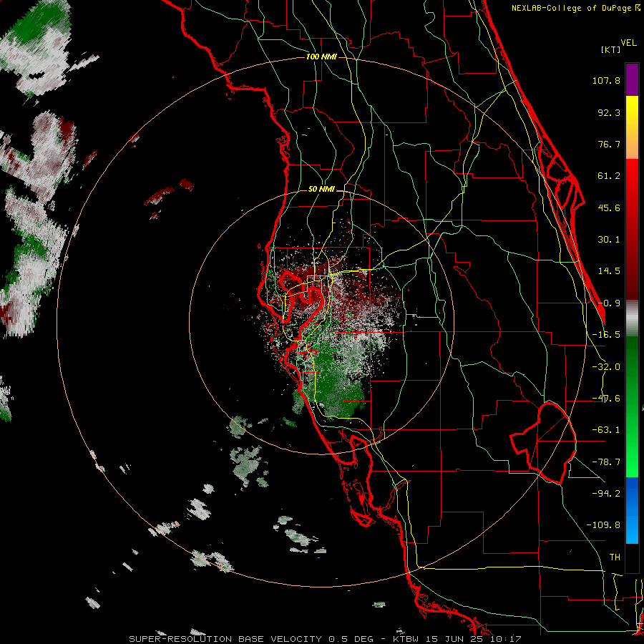The height and width of the screenshot is (644, 644).
Task: Click the 30.1 velocity scale value
Action: (x=609, y=240)
